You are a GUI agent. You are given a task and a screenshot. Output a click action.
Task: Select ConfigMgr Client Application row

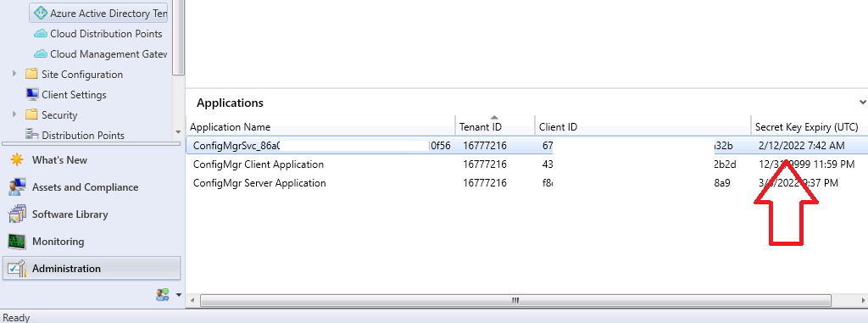pos(527,164)
